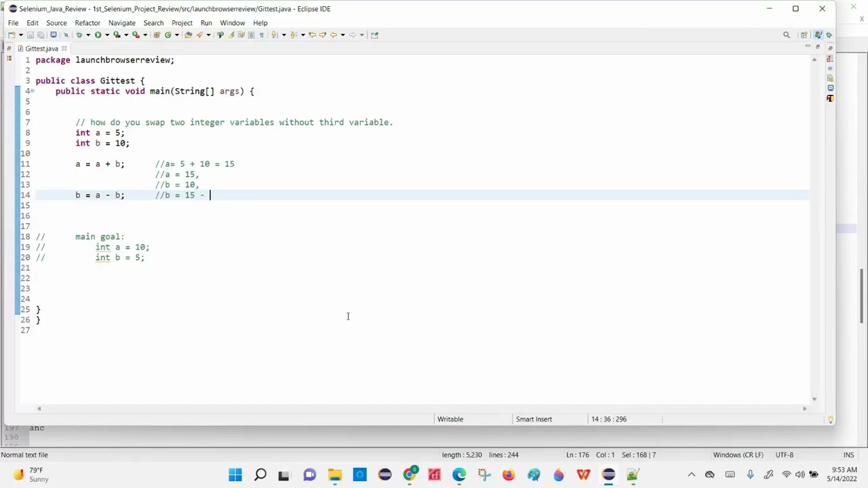Open the Source menu
Screen dimensions: 868x488
pyautogui.click(x=56, y=22)
